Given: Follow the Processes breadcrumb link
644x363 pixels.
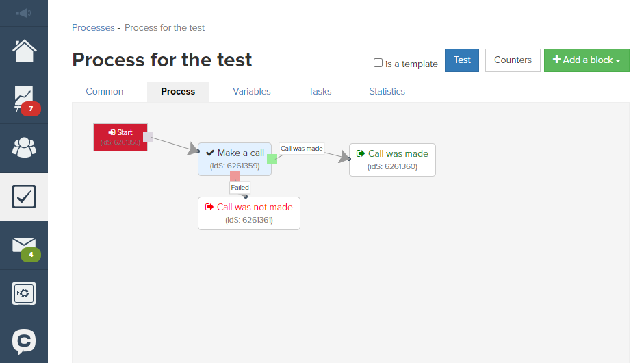Looking at the screenshot, I should click(x=93, y=27).
